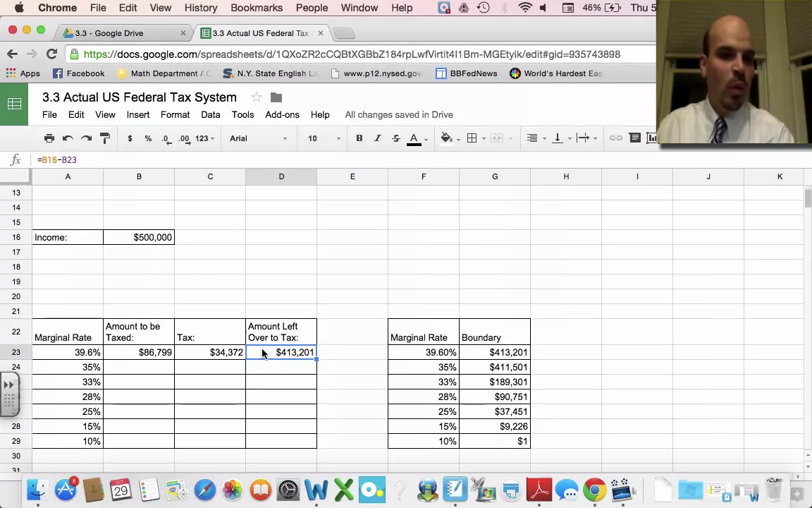The image size is (812, 508).
Task: Open the Add-ons menu
Action: coord(282,114)
